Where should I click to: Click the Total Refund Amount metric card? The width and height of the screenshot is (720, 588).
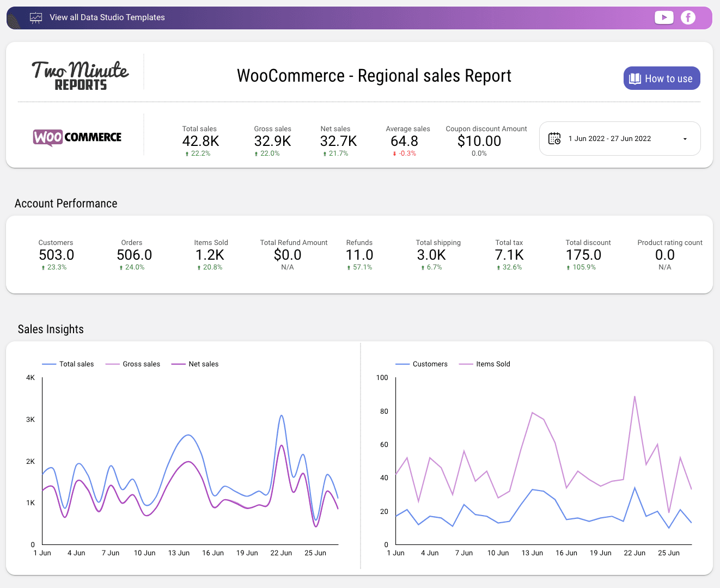pyautogui.click(x=294, y=254)
